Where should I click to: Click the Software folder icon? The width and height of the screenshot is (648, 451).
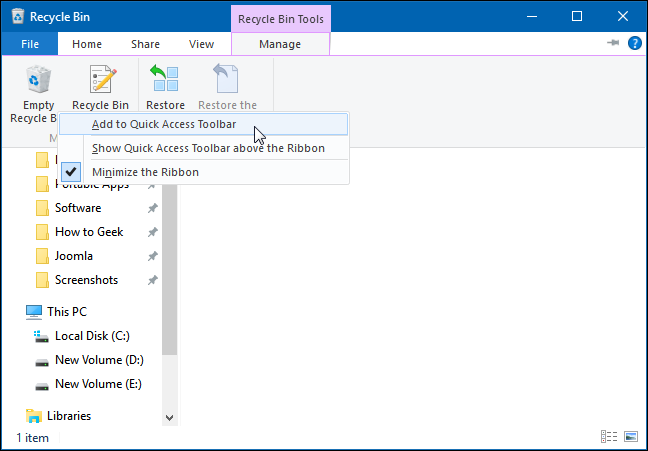coord(42,208)
